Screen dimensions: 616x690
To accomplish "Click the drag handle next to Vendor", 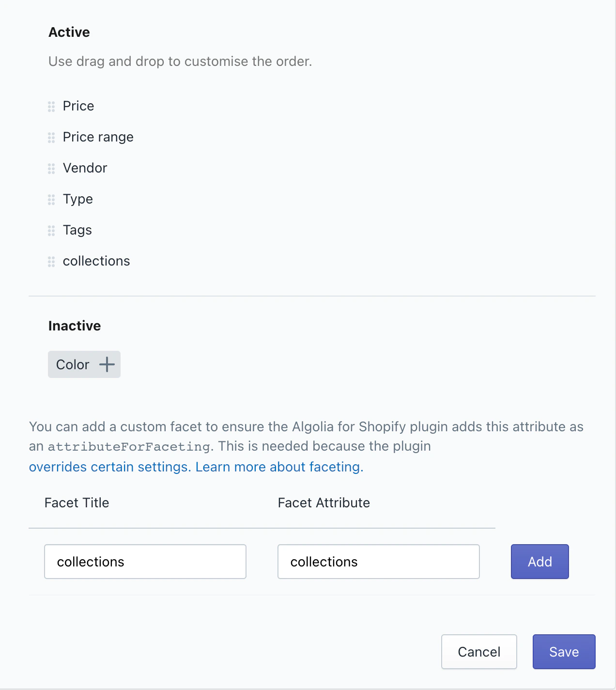I will pos(51,169).
